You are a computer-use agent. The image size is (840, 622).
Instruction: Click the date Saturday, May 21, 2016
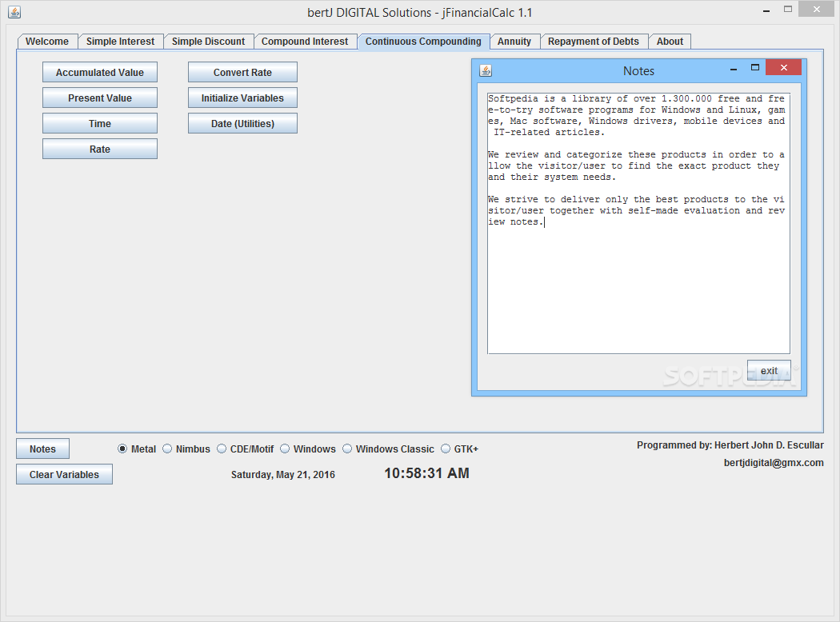[x=283, y=475]
